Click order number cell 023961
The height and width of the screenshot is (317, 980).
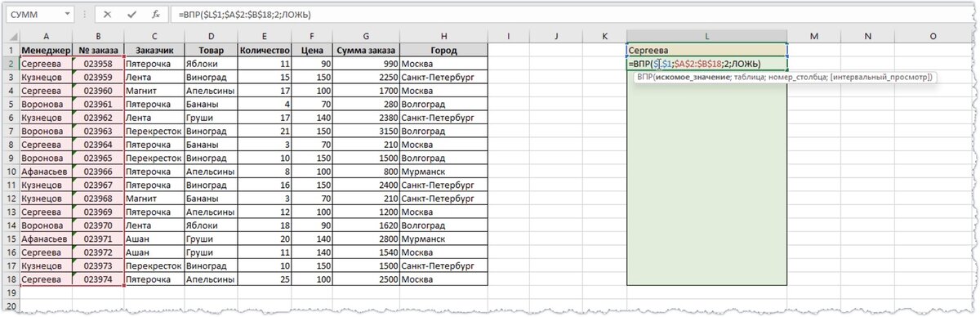pyautogui.click(x=98, y=105)
